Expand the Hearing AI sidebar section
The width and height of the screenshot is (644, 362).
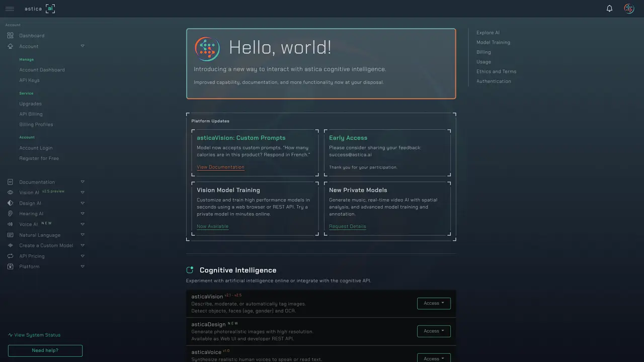pyautogui.click(x=83, y=213)
